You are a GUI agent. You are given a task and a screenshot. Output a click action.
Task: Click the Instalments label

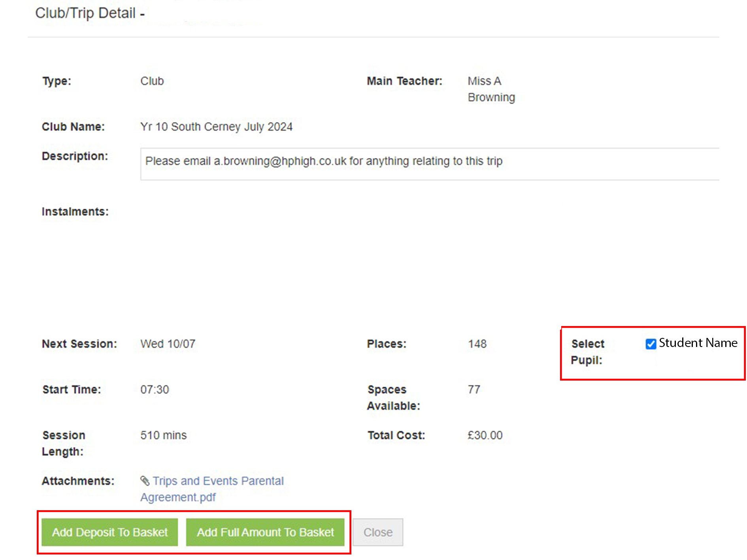[x=75, y=212]
